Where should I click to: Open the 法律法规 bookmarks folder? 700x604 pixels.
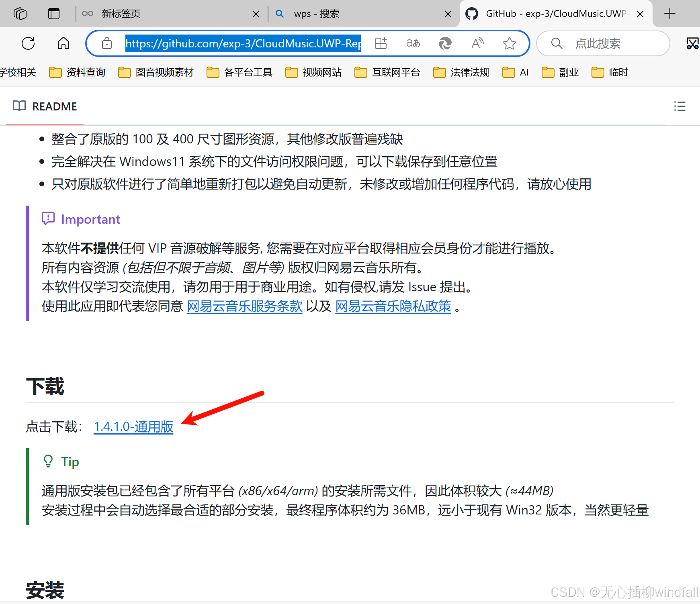(x=461, y=72)
